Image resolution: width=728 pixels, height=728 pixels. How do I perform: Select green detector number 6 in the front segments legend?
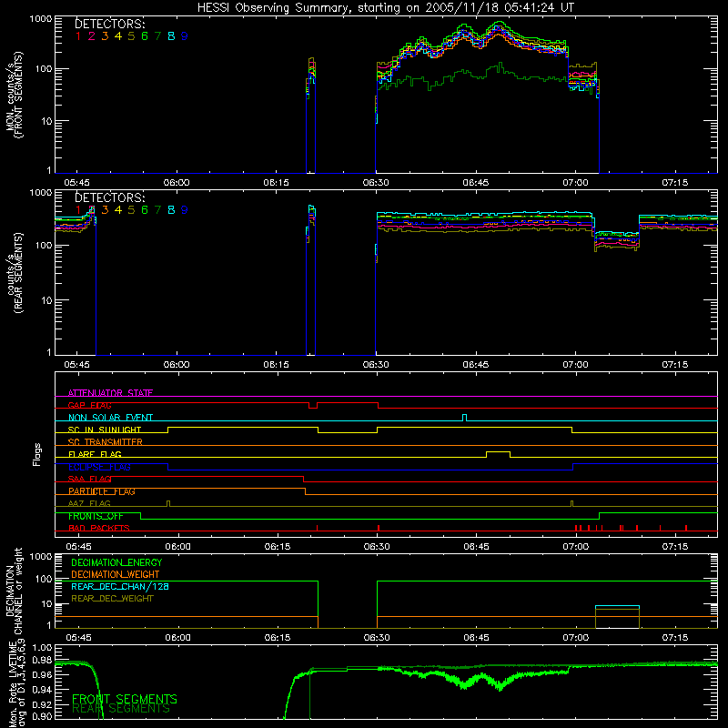(145, 36)
